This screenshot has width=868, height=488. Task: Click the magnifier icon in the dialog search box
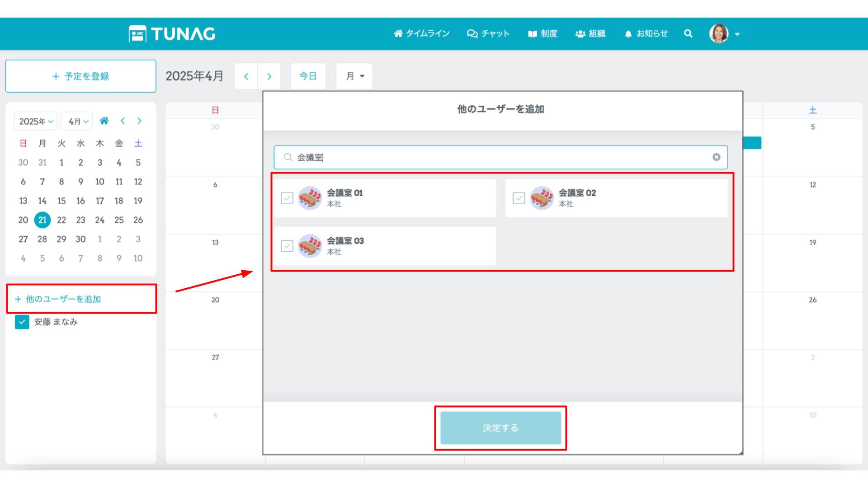click(x=288, y=157)
